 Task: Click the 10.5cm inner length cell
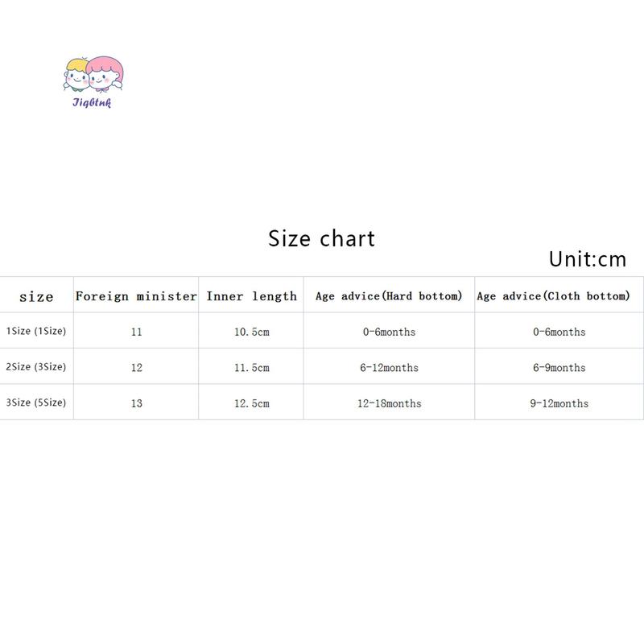click(251, 332)
